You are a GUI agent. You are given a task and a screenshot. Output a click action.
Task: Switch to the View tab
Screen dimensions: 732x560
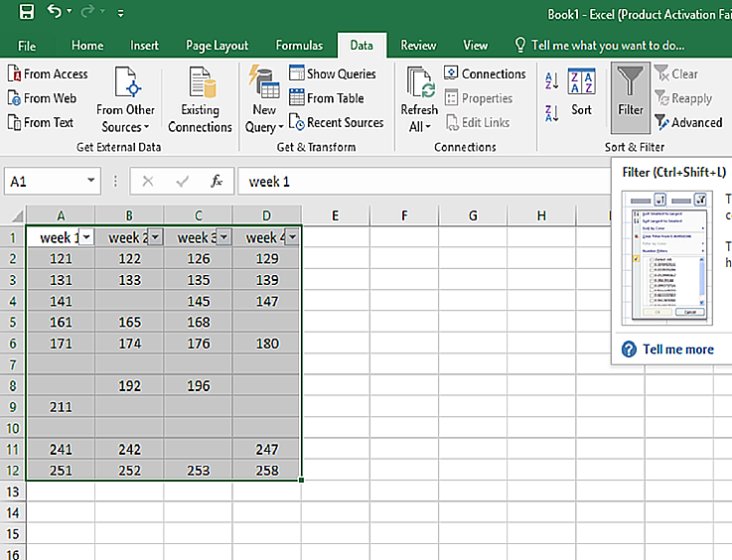point(475,46)
